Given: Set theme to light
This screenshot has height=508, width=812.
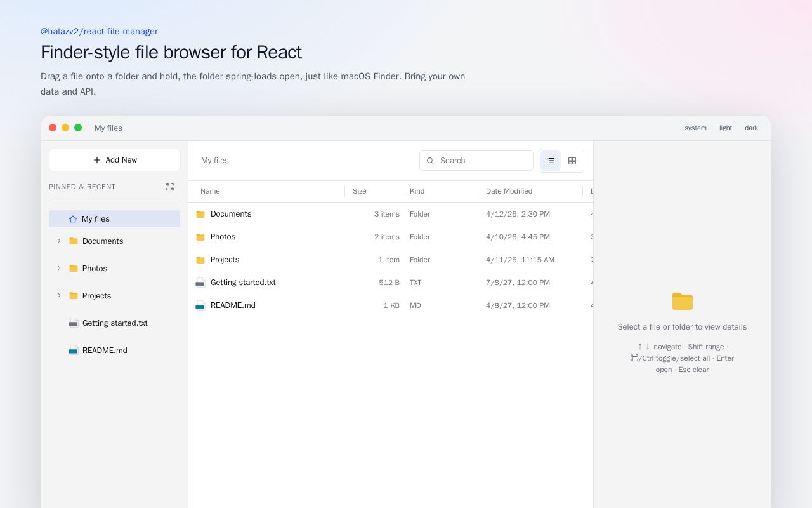Looking at the screenshot, I should 726,128.
